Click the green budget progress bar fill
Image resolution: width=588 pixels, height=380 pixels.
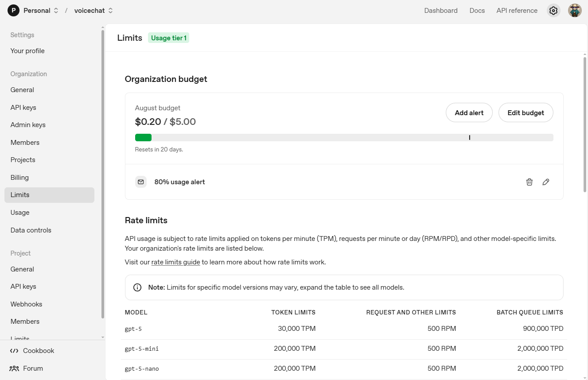pos(143,138)
